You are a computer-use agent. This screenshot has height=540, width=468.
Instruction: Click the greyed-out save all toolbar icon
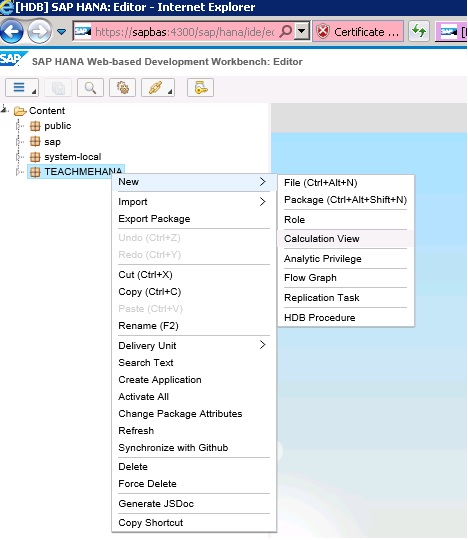pyautogui.click(x=59, y=88)
